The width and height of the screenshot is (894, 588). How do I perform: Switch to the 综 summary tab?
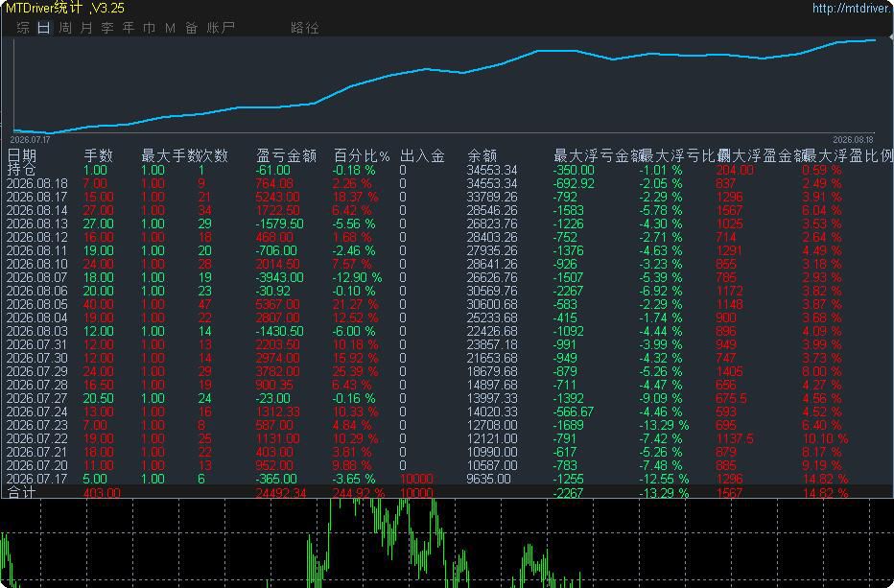(23, 28)
